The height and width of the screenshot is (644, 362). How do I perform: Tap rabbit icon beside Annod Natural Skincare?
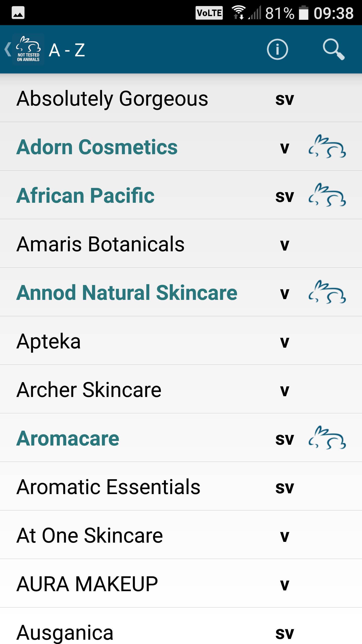(327, 292)
